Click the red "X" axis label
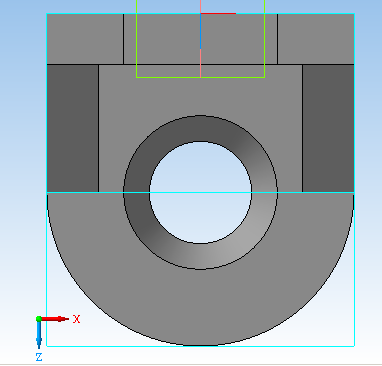Image resolution: width=382 pixels, height=366 pixels. point(77,319)
